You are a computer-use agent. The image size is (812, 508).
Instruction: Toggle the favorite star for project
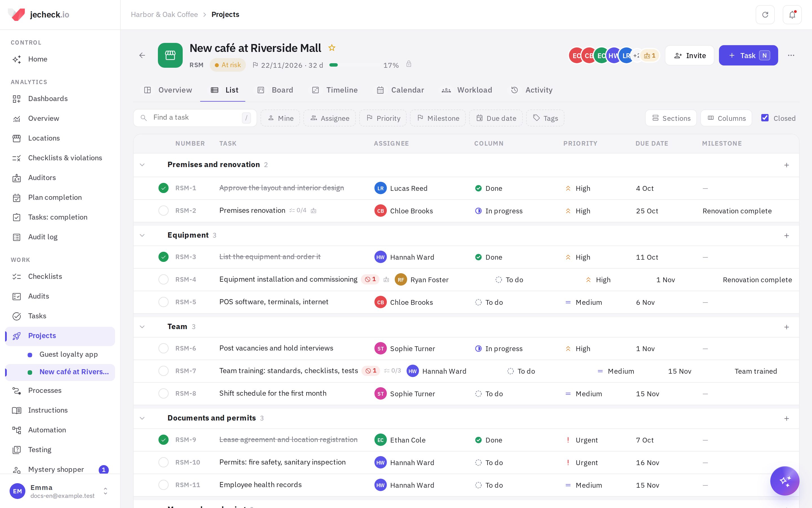[332, 48]
